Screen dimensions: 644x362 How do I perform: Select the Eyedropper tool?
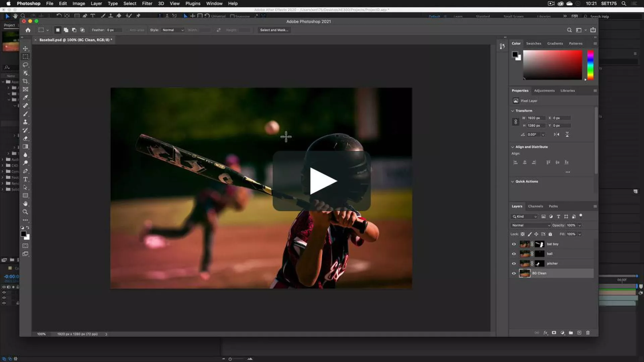pyautogui.click(x=25, y=98)
